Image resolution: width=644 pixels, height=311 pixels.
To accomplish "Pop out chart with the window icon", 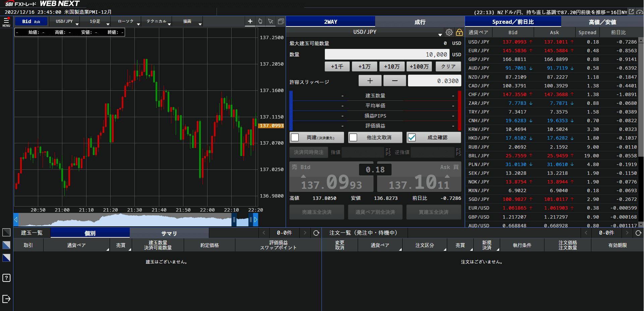I will 281,21.
